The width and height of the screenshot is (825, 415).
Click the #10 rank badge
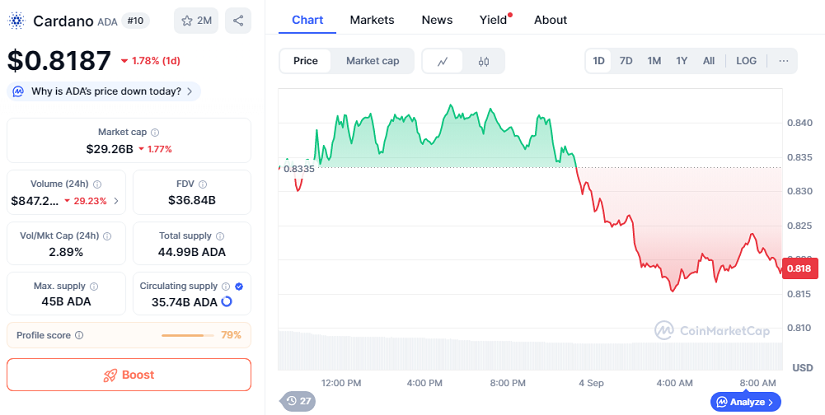tap(135, 21)
